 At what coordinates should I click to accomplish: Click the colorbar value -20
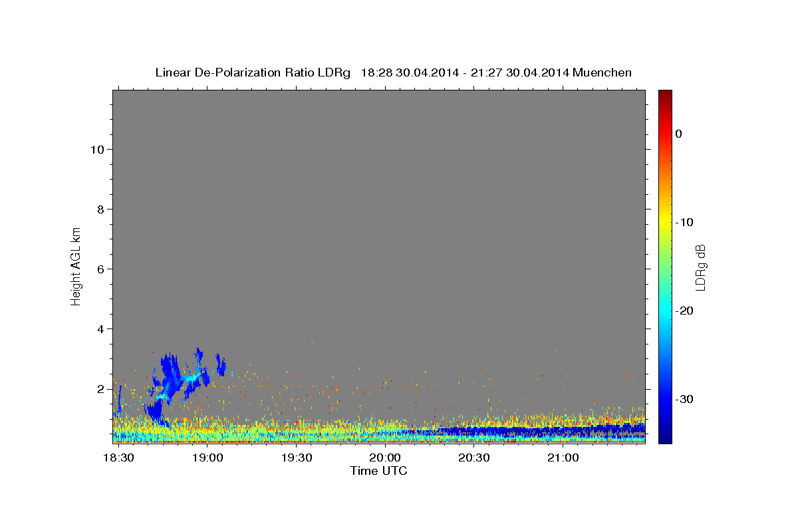(x=685, y=311)
